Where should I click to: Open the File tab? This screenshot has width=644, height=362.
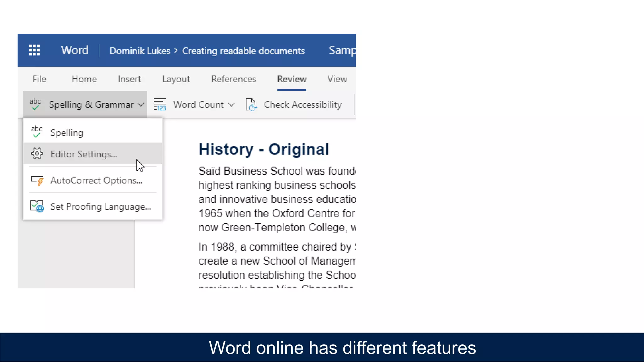coord(39,79)
